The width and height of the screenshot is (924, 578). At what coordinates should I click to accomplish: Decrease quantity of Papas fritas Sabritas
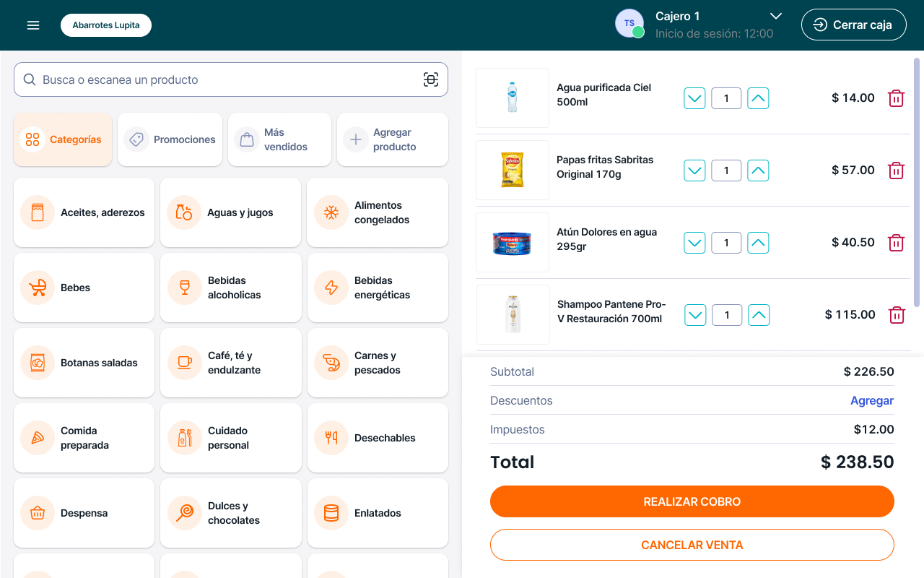pyautogui.click(x=694, y=171)
